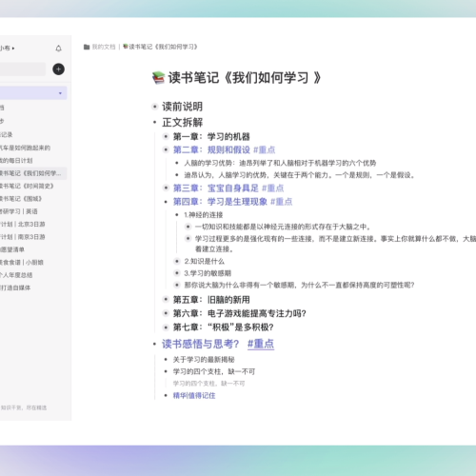This screenshot has width=476, height=476.
Task: Open sidebar document 愿望清单
Action: pos(12,249)
